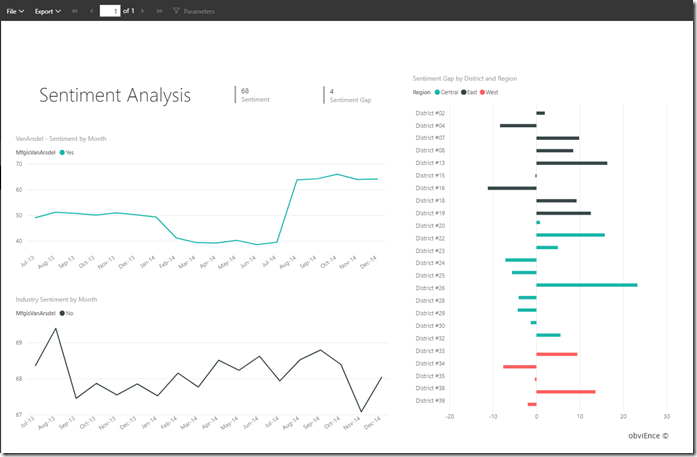Click the Yes legend marker in VanArsdel chart
The height and width of the screenshot is (457, 697).
[x=62, y=153]
